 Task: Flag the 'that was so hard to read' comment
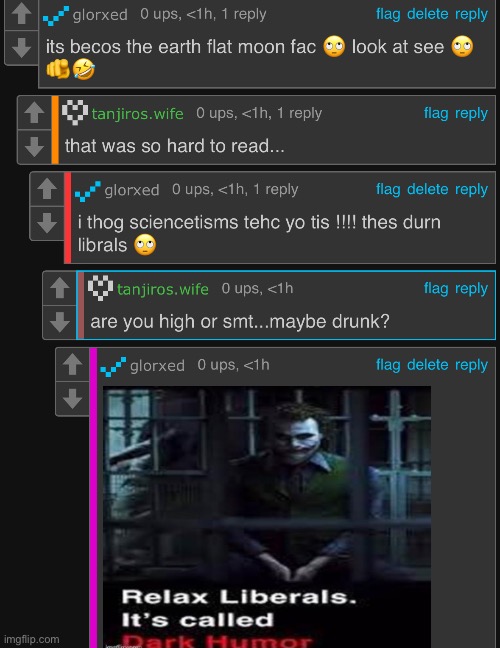click(x=436, y=113)
